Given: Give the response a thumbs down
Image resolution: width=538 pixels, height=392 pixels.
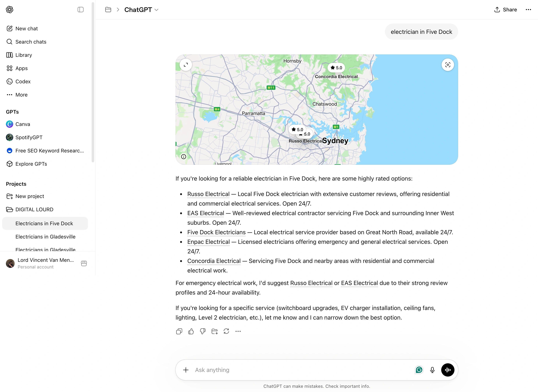Looking at the screenshot, I should pyautogui.click(x=203, y=332).
